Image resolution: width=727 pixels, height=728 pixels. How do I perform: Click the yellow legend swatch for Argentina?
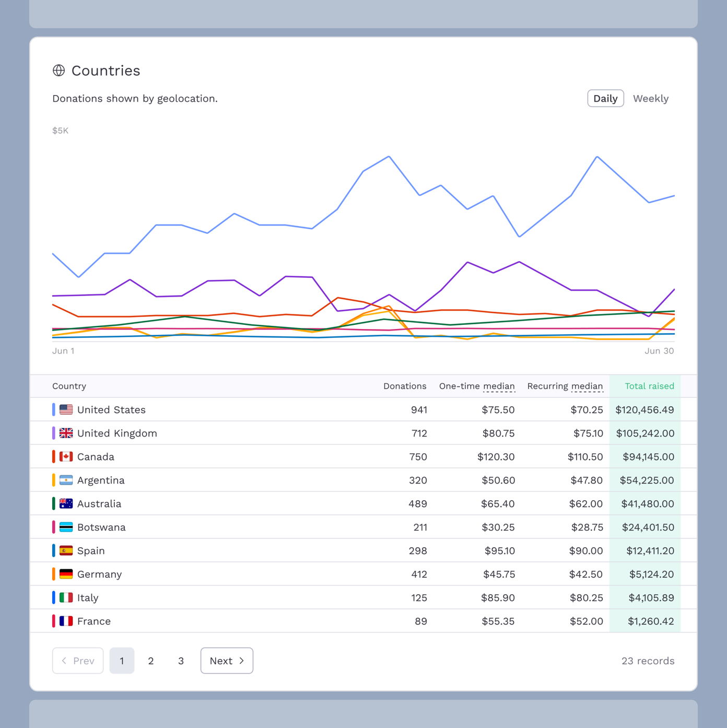click(53, 480)
